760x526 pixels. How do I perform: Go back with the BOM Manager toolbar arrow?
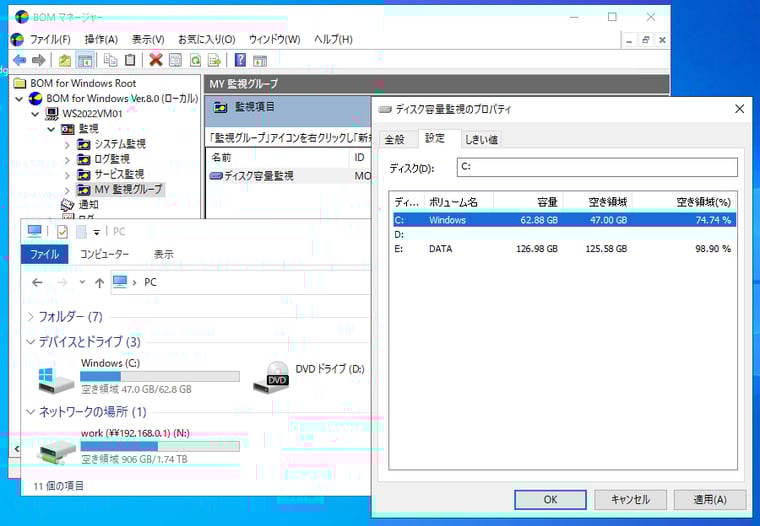20,60
